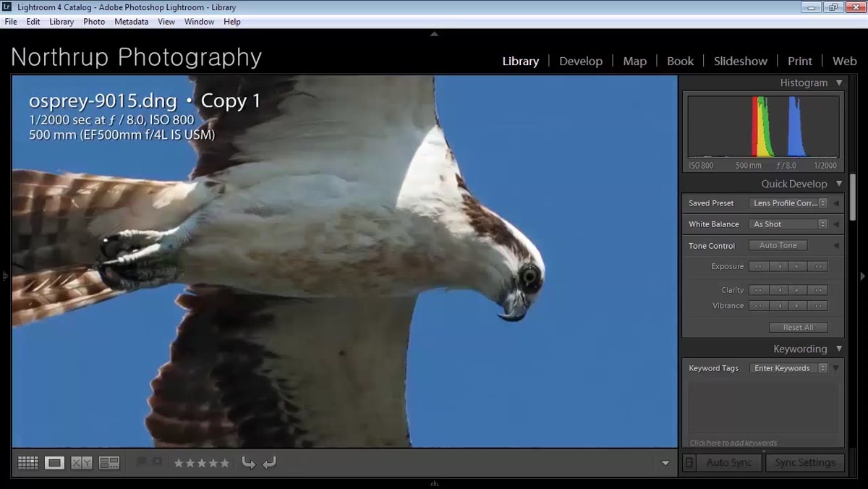Open the Edit menu
Image resolution: width=868 pixels, height=489 pixels.
(33, 22)
